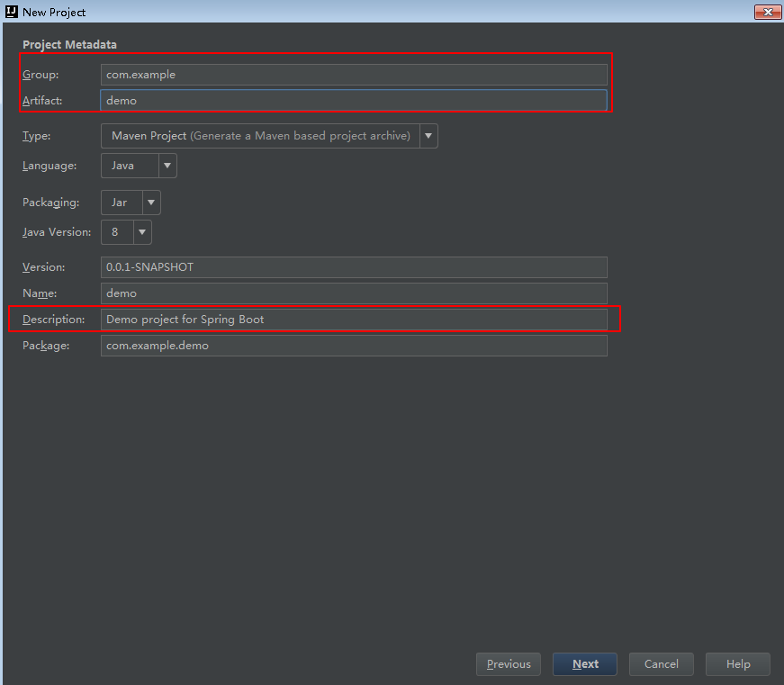
Task: Click the Name input field
Action: coord(354,293)
